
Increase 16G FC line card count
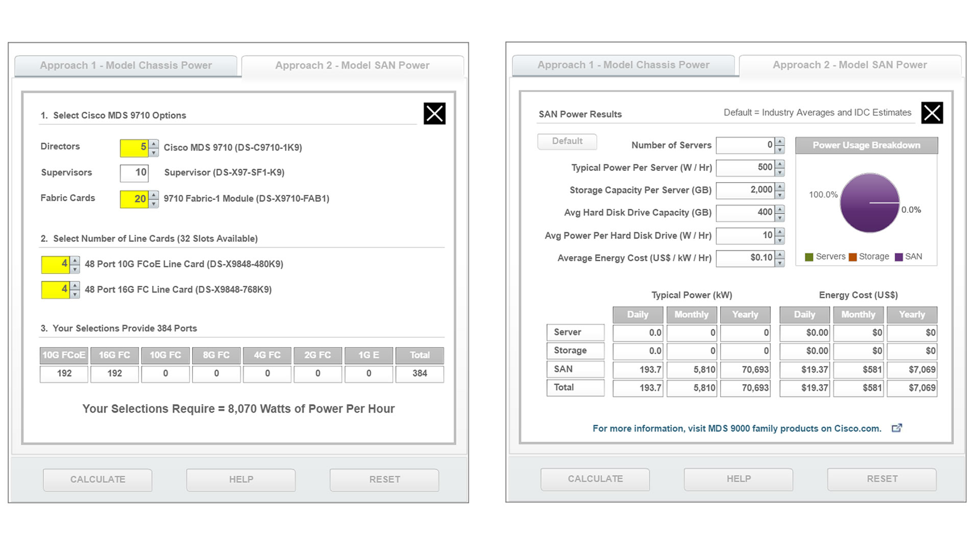point(75,286)
